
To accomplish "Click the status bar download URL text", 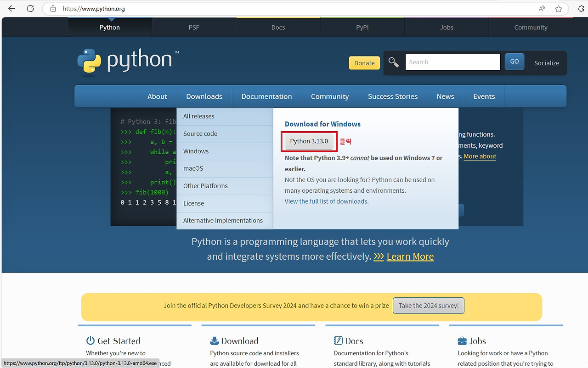I will pos(80,363).
